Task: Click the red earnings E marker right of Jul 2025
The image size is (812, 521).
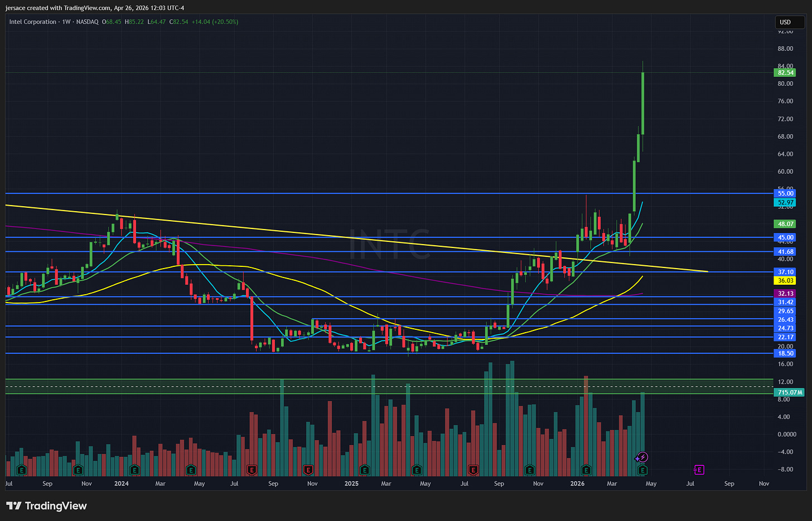Action: coord(473,470)
